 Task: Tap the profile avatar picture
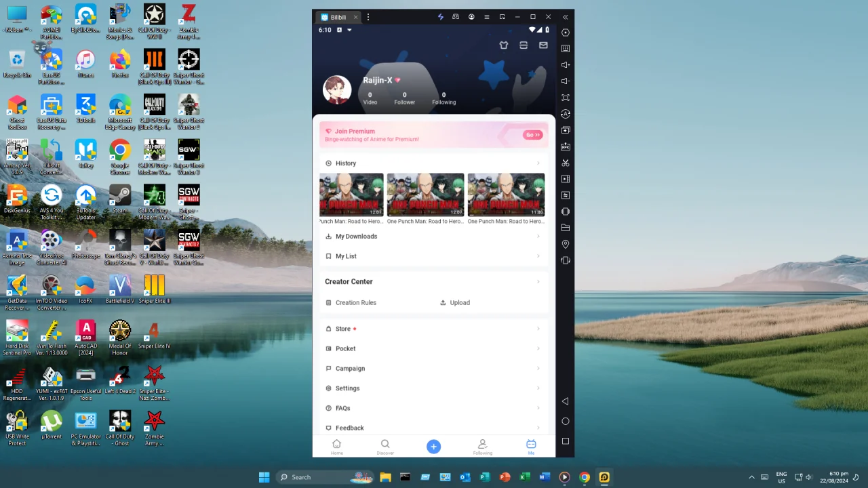click(337, 90)
